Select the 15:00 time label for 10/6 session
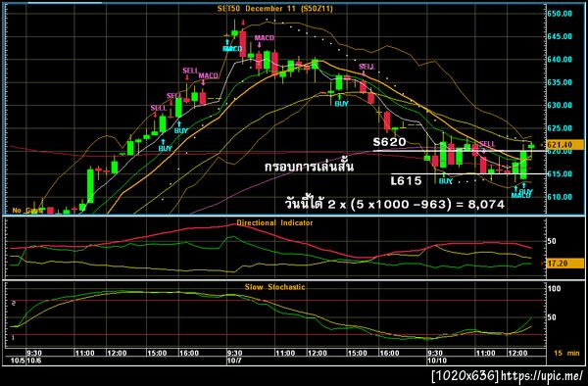Viewport: 588px width, 386px height. [157, 353]
